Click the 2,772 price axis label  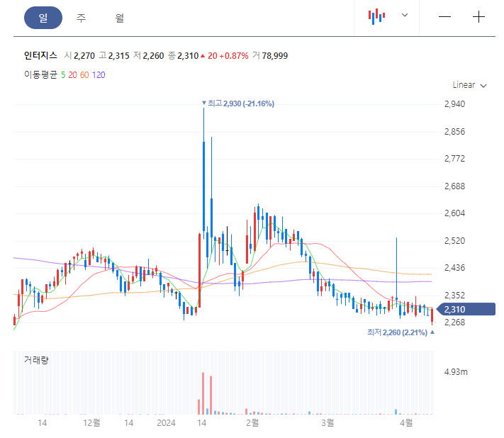[454, 159]
